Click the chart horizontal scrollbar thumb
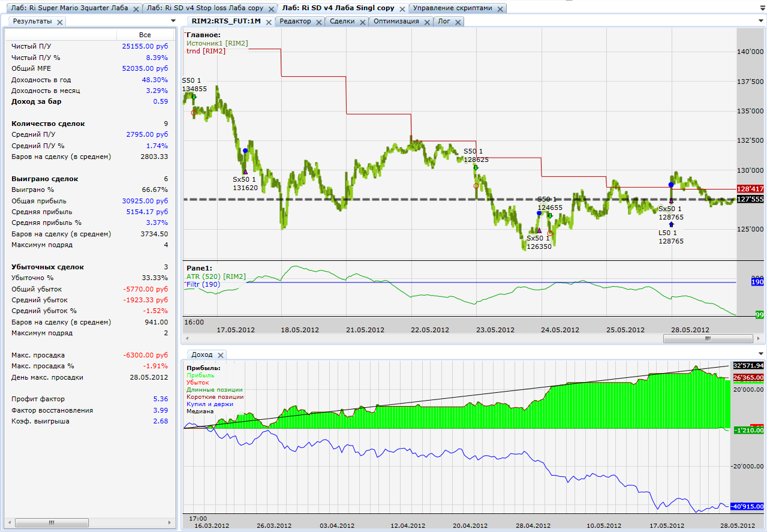767x532 pixels. tap(708, 338)
